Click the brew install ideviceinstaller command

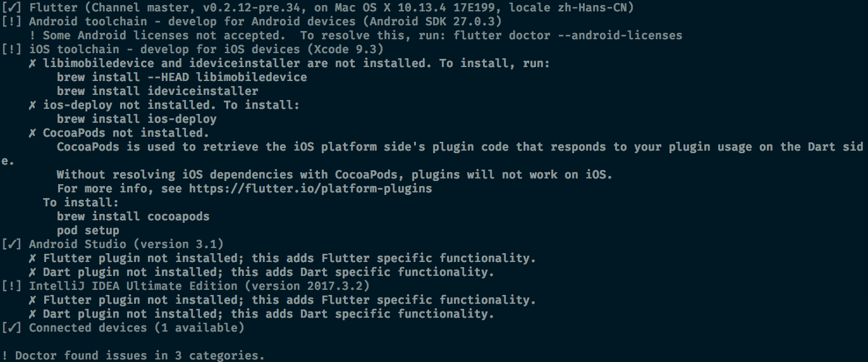click(157, 91)
